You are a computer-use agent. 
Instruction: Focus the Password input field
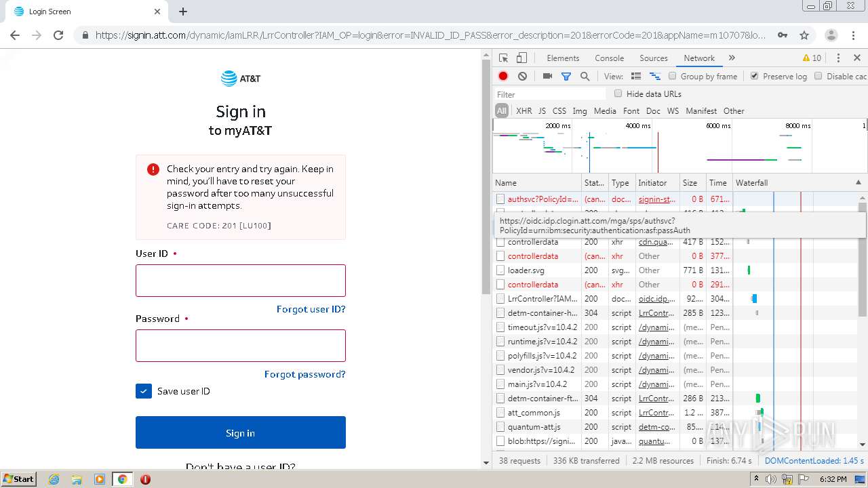(x=241, y=346)
